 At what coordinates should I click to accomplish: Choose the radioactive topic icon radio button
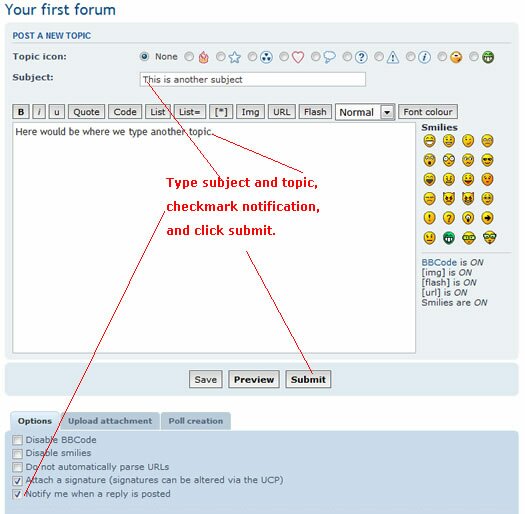click(252, 57)
